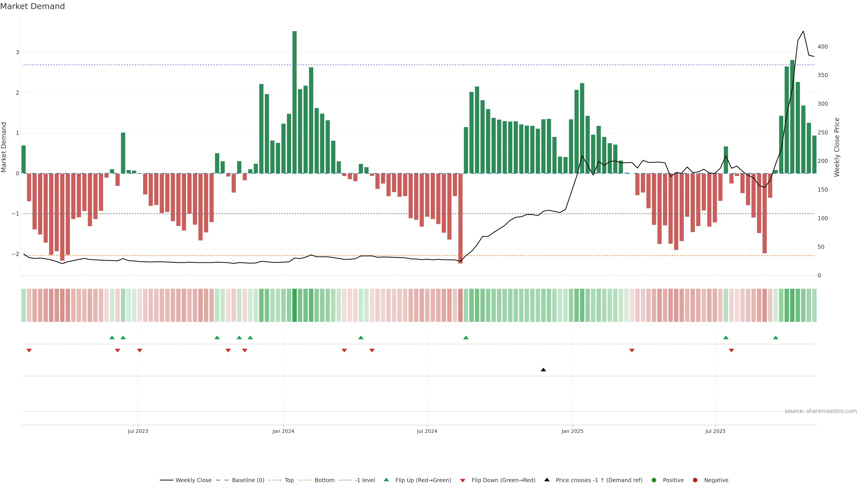Click the Market Demand chart title
The image size is (868, 488).
32,6
